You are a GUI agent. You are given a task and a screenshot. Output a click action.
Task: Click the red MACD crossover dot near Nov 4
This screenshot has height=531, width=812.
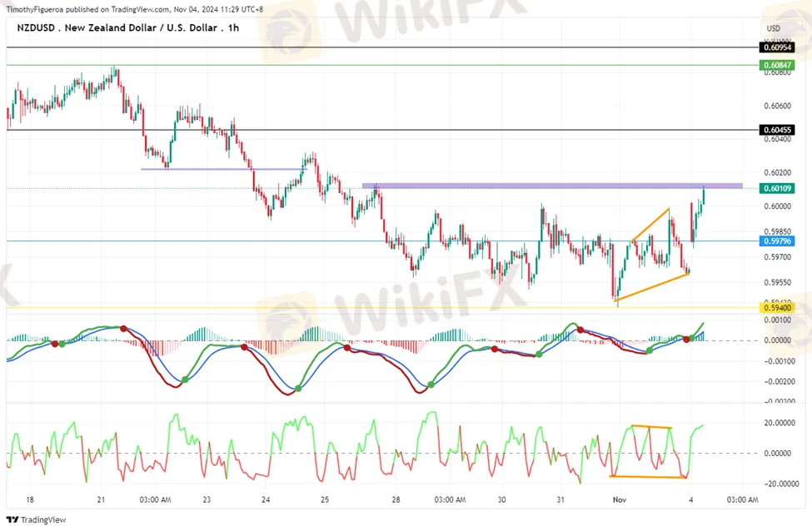[x=686, y=340]
